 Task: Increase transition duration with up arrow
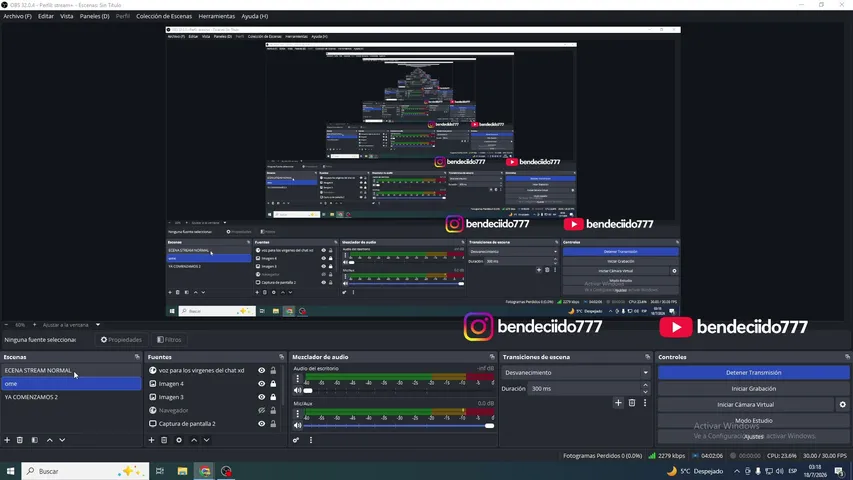pyautogui.click(x=645, y=385)
